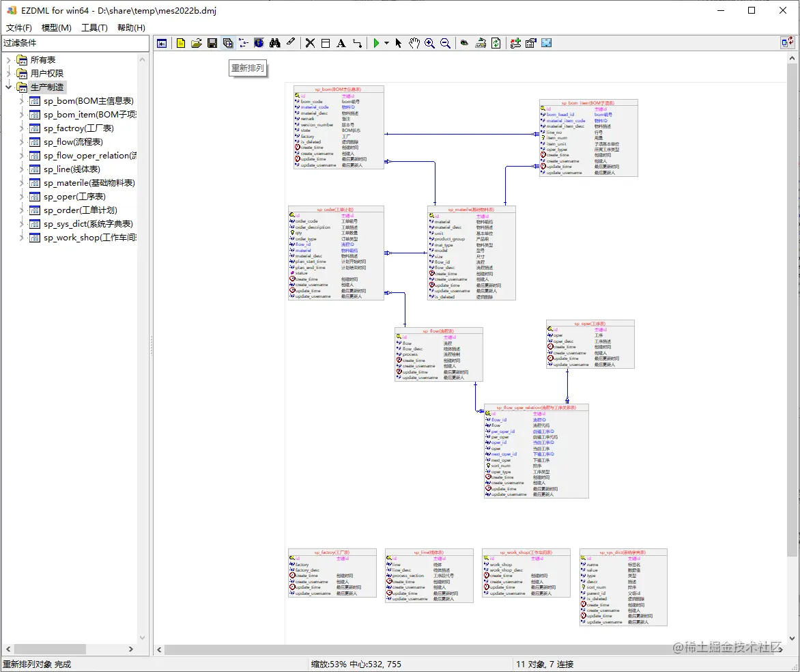This screenshot has width=800, height=672.
Task: Select the text label A tool
Action: 341,44
